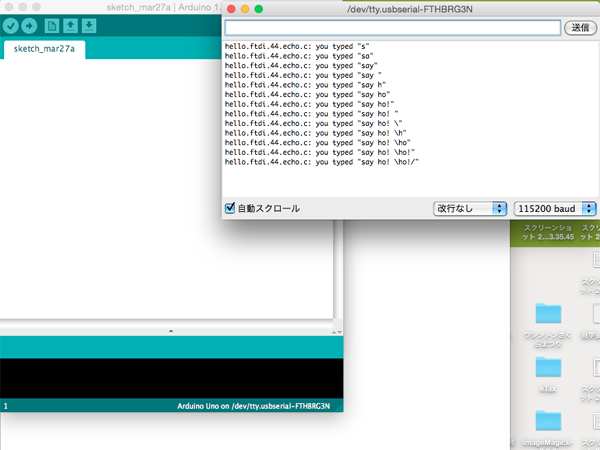Open the 115200 baud rate dropdown
The image size is (600, 450).
554,209
